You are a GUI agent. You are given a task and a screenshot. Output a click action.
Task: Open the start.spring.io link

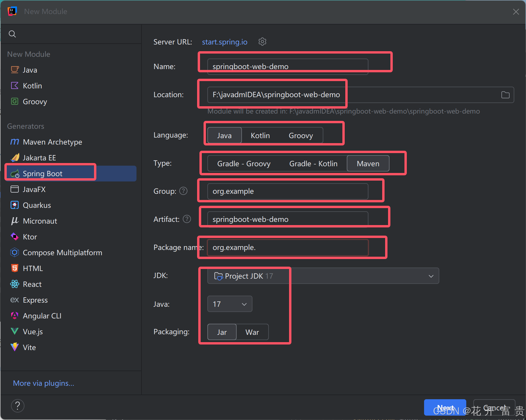[225, 42]
